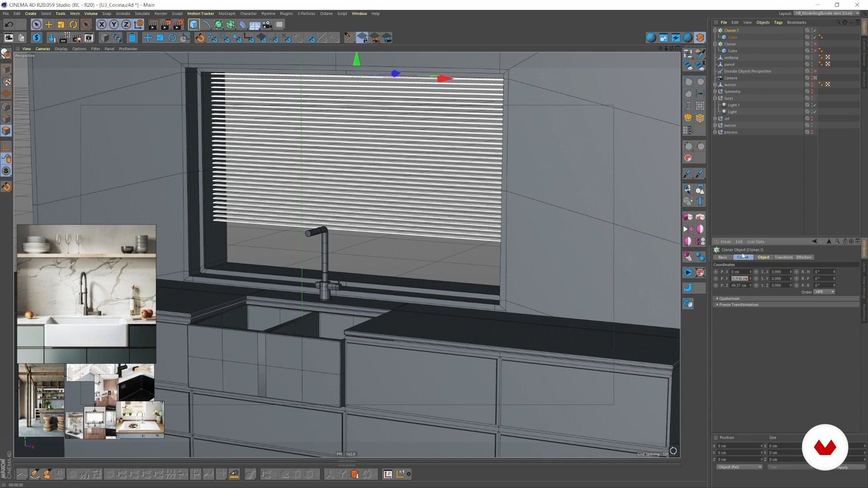868x488 pixels.
Task: Click the Undo arrow icon
Action: [x=9, y=24]
